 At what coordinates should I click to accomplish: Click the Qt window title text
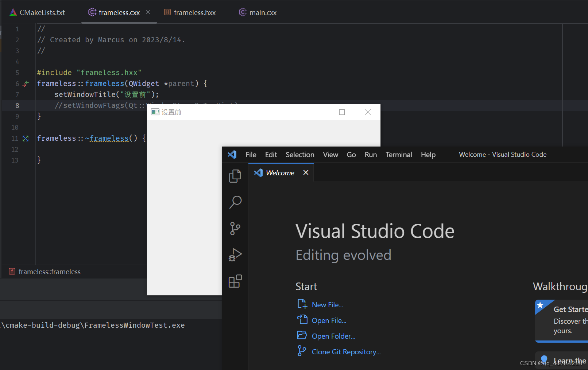(171, 112)
